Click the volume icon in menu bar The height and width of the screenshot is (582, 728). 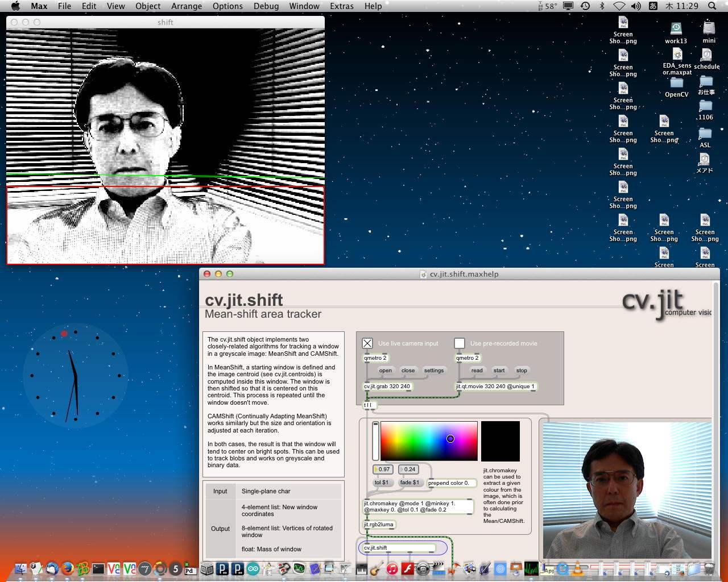[636, 6]
